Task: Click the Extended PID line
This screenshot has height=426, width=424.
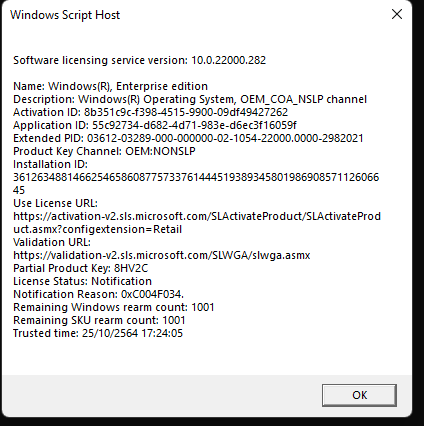Action: (188, 138)
